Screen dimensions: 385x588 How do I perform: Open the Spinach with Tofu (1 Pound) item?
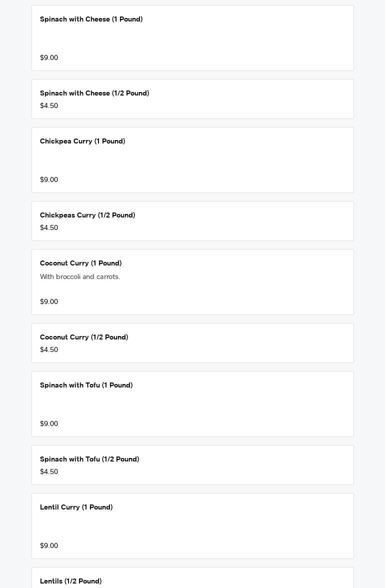(x=86, y=385)
